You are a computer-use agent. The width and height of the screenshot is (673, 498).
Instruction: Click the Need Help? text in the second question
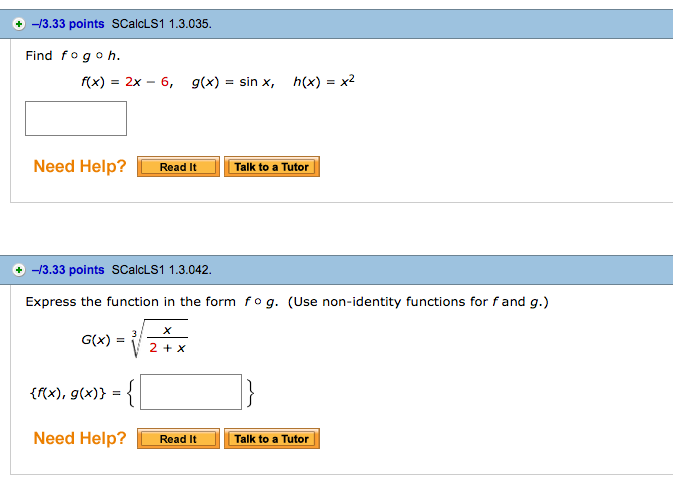[x=80, y=439]
